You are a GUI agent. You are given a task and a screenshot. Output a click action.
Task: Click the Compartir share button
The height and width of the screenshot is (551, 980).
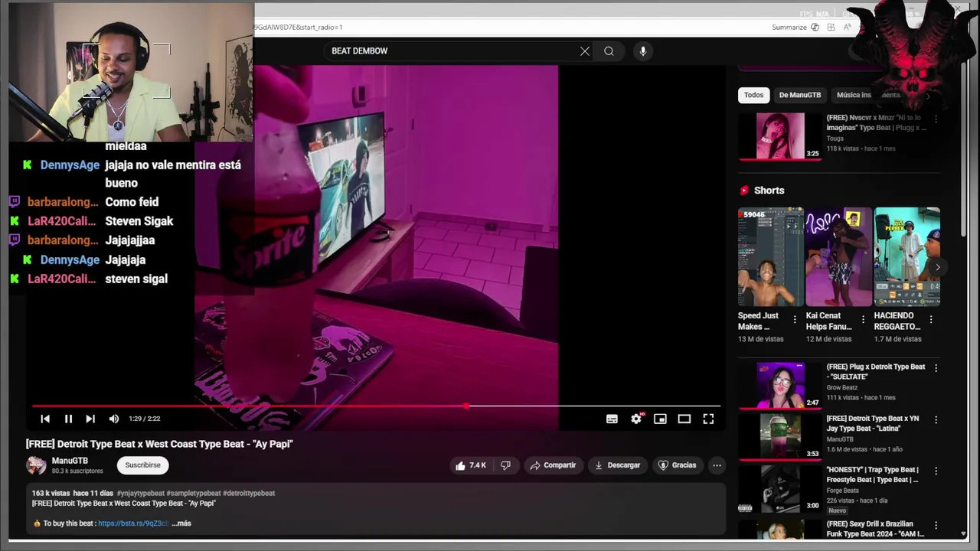click(553, 465)
